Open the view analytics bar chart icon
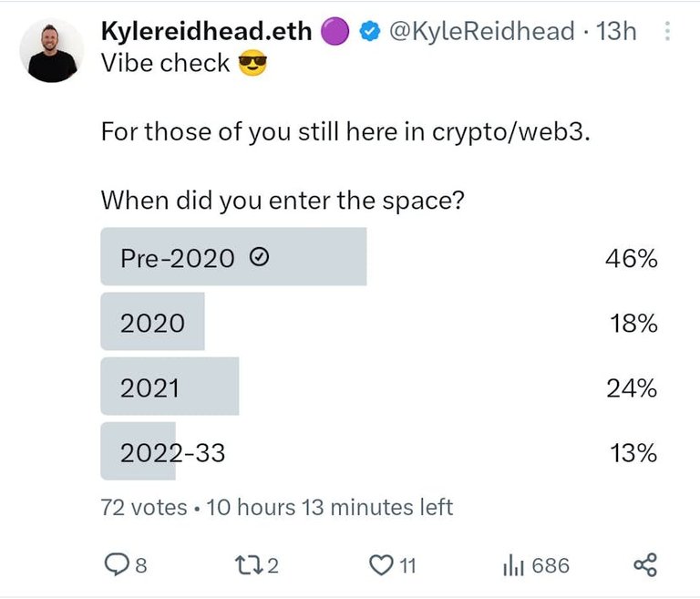The height and width of the screenshot is (599, 700). (513, 565)
